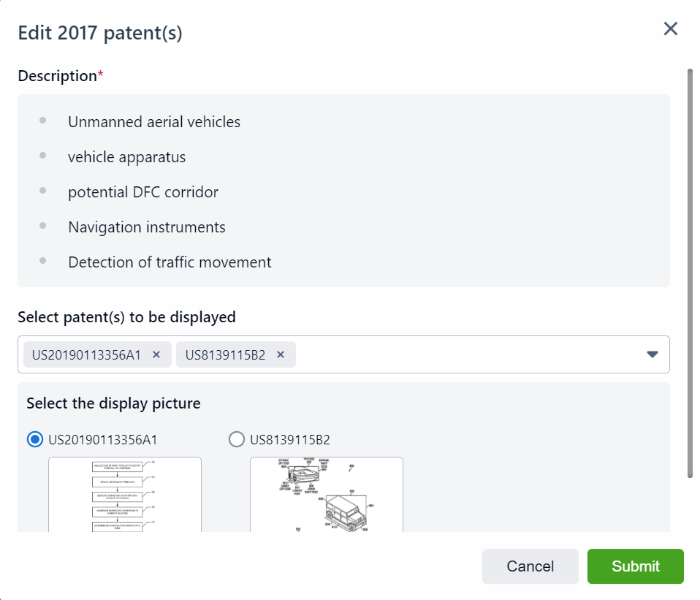The width and height of the screenshot is (700, 600).
Task: Click the 'Unmanned aerial vehicles' description line
Action: 154,122
